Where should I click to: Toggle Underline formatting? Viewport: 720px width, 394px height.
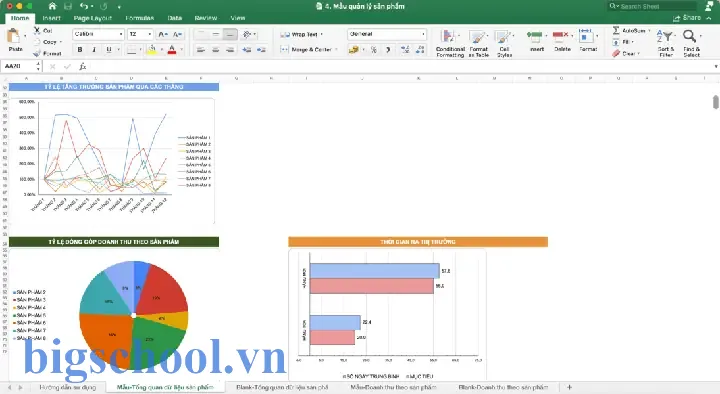click(x=109, y=50)
